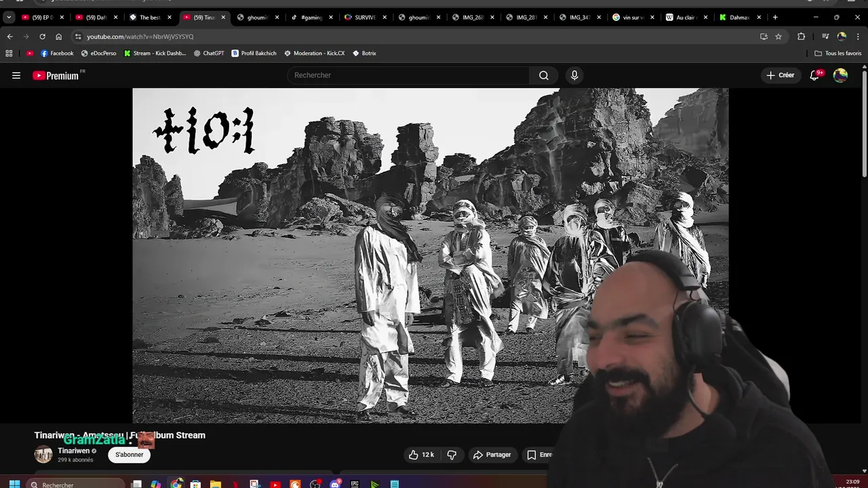Viewport: 868px width, 488px height.
Task: Switch to the "SURVIVE" tab
Action: tap(365, 18)
